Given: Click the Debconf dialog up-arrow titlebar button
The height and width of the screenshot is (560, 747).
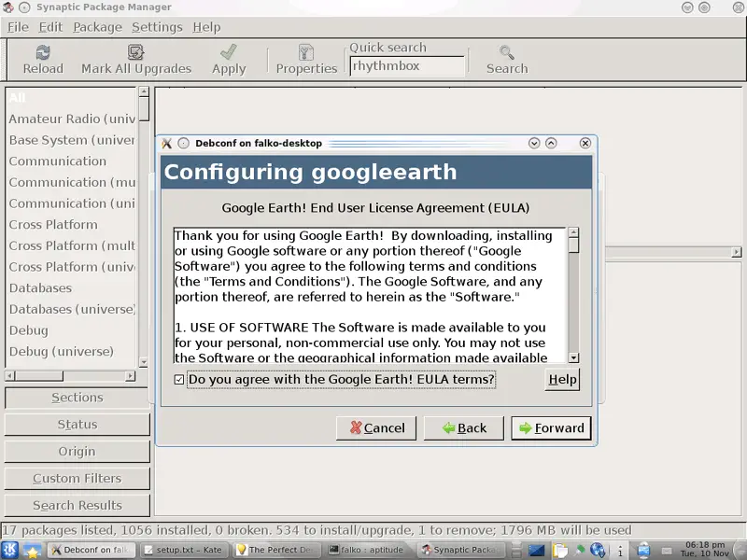Looking at the screenshot, I should [x=551, y=144].
